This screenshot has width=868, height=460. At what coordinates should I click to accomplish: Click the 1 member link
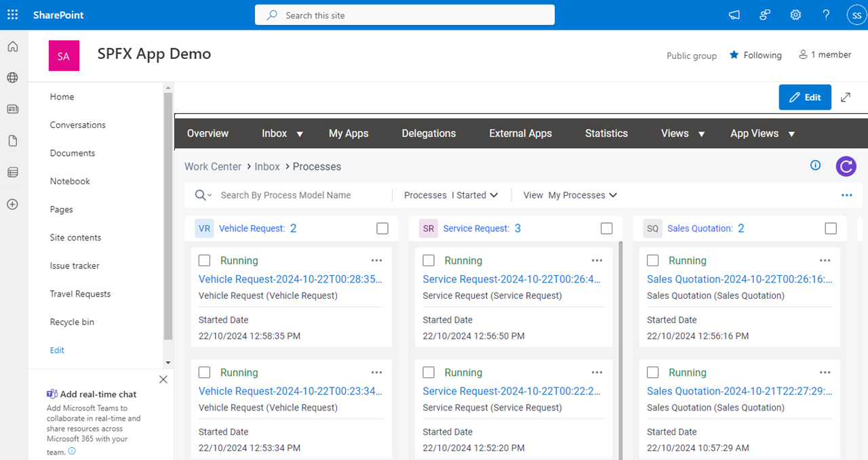[825, 55]
